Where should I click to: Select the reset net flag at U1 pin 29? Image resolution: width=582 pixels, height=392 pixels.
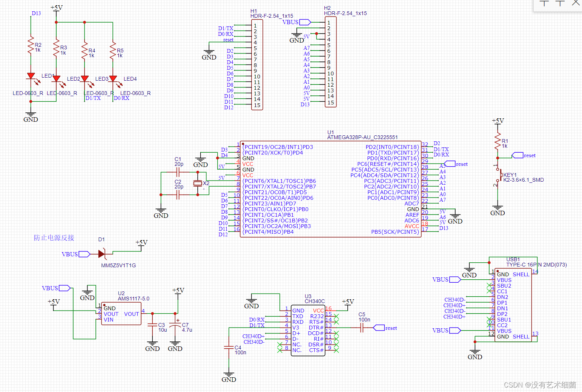tap(456, 164)
